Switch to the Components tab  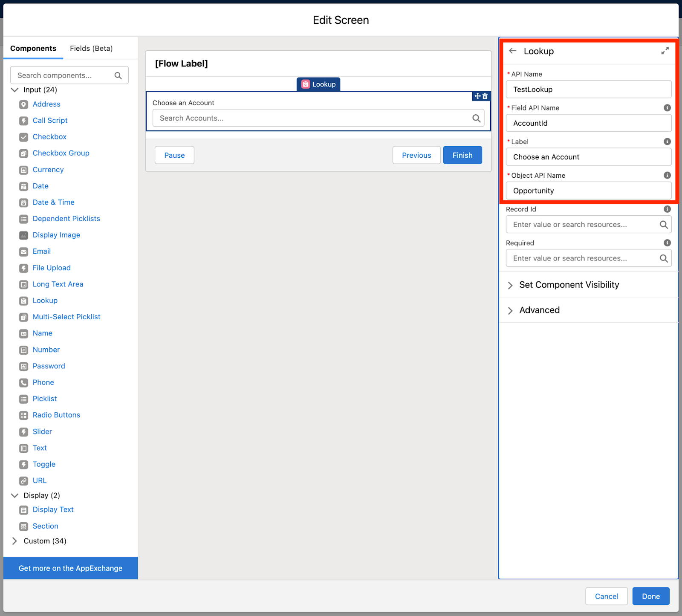tap(33, 48)
